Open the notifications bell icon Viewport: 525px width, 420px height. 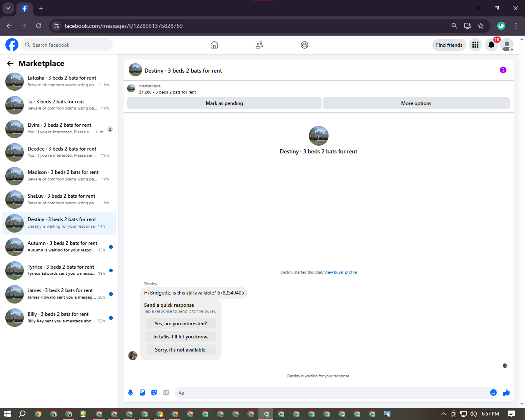click(x=491, y=45)
